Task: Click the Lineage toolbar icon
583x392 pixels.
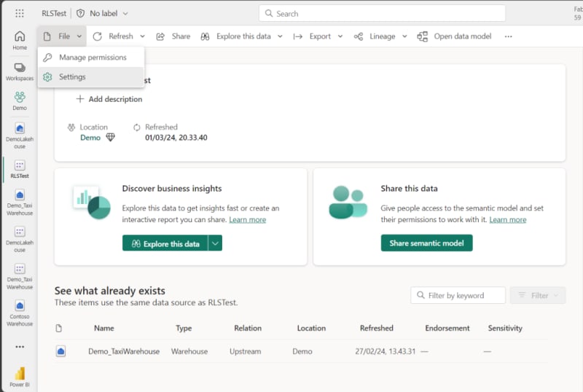Action: (x=359, y=36)
